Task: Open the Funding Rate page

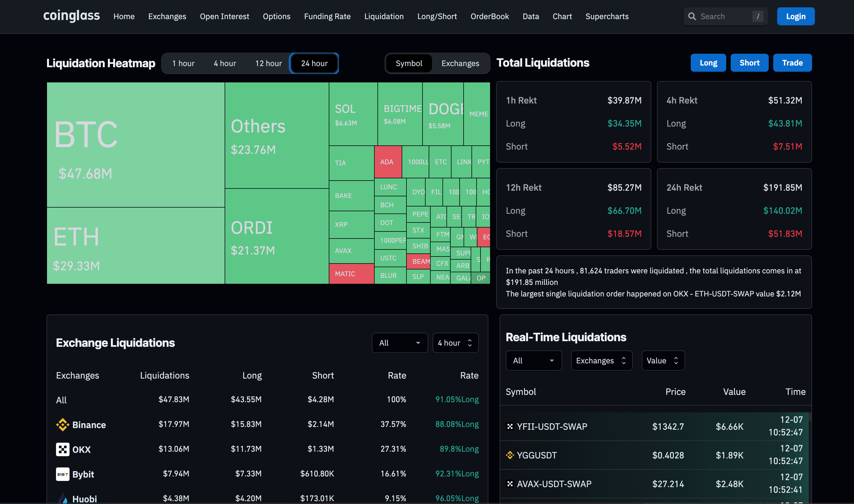Action: tap(327, 16)
